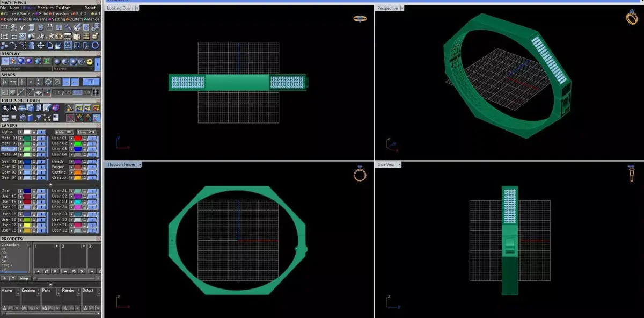644x318 pixels.
Task: Click the grid array icon in Main Menu
Action: 86,36
